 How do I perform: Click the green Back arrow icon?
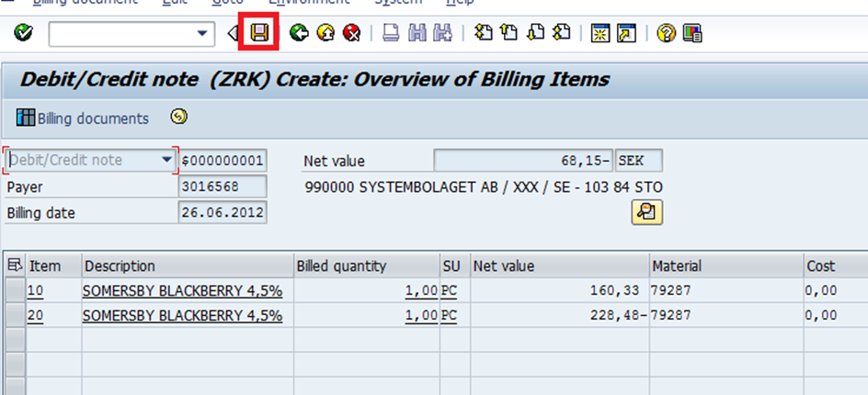click(x=298, y=34)
